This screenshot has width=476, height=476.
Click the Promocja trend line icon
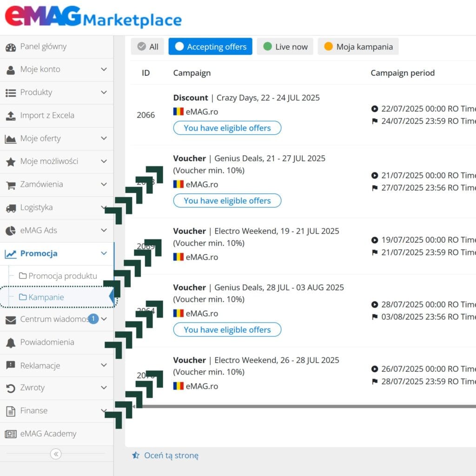tap(11, 254)
